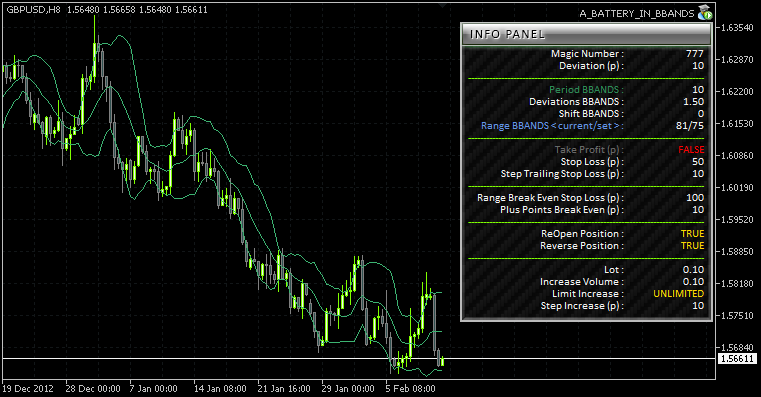Click the A_BATTERY_IN_BBANDS expert name
The width and height of the screenshot is (761, 397).
(x=637, y=14)
